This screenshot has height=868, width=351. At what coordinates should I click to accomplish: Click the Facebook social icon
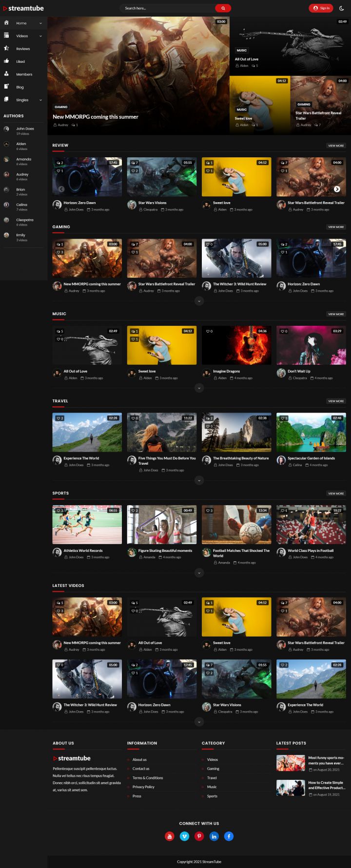[229, 836]
